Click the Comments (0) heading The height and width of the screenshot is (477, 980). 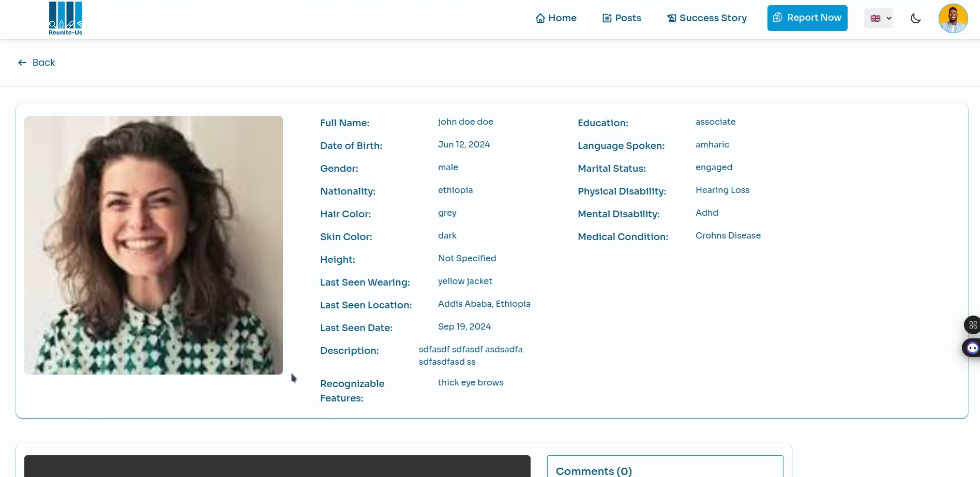tap(594, 471)
